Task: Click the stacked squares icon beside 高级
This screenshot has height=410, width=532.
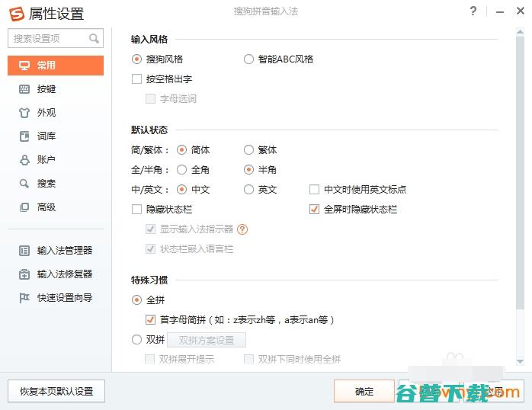Action: [x=24, y=207]
